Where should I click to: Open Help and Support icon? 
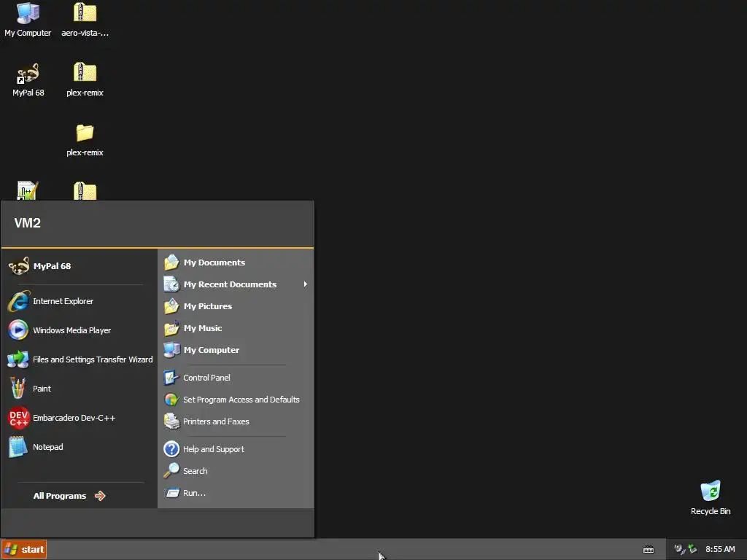(171, 449)
